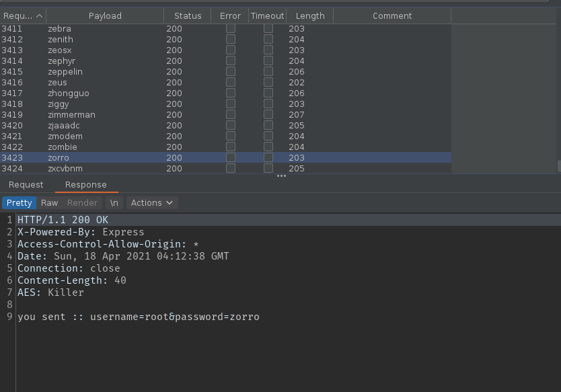Click the Comment column header
This screenshot has height=392, width=561.
(392, 15)
